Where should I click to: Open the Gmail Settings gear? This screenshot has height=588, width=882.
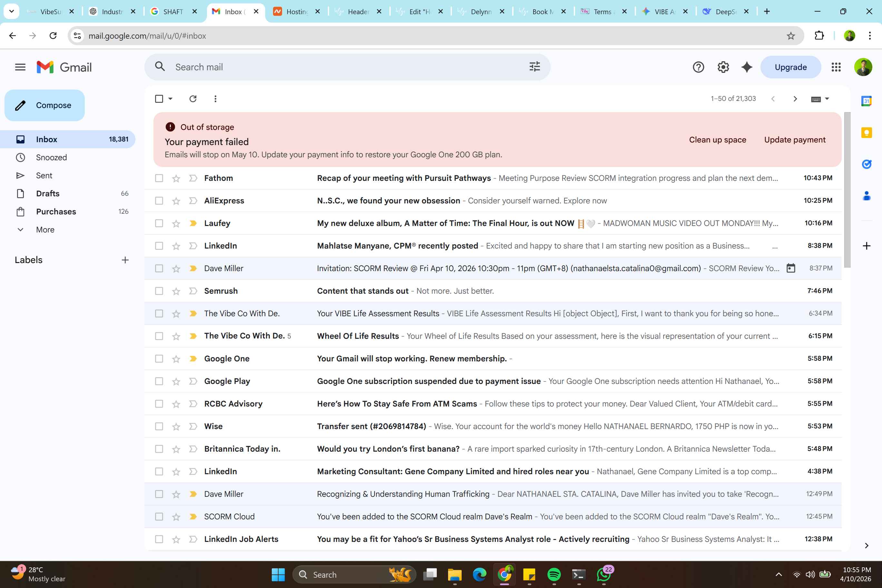723,67
